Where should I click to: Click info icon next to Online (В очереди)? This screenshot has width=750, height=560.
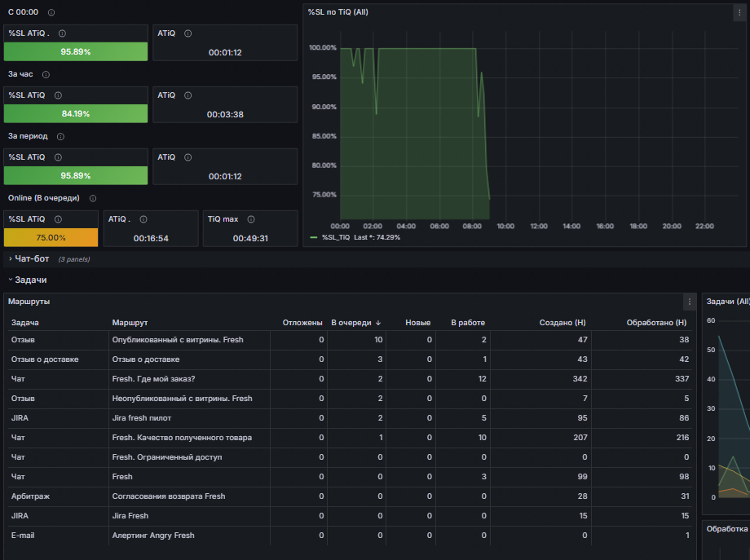pos(93,198)
